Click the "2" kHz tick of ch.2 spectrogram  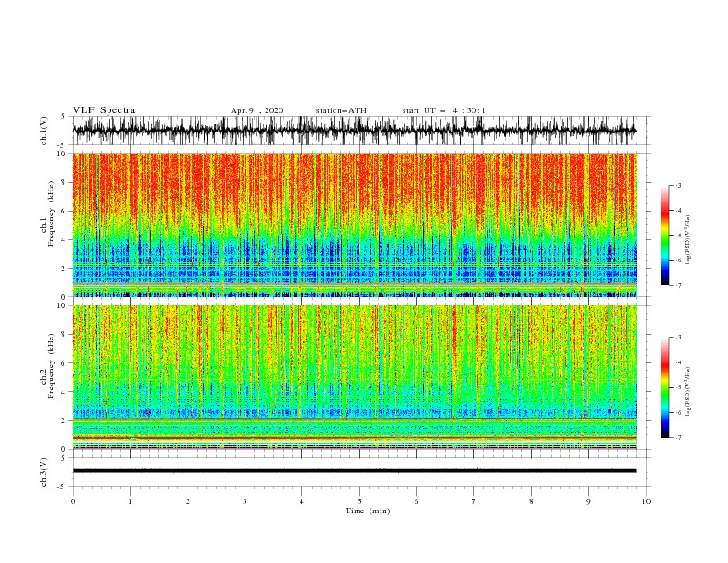[x=63, y=420]
